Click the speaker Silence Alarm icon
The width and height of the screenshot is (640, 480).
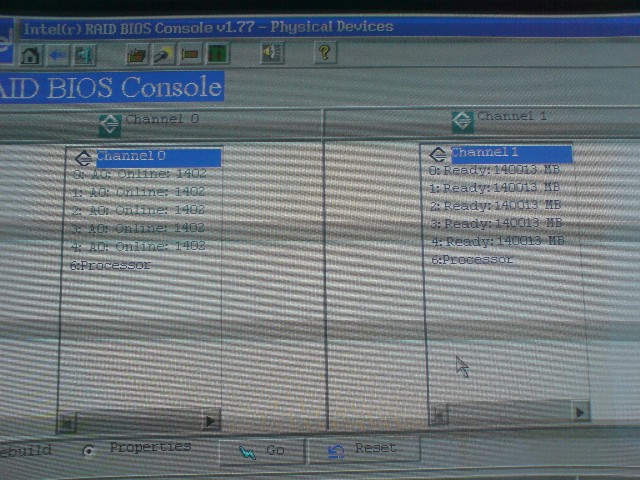click(x=272, y=53)
